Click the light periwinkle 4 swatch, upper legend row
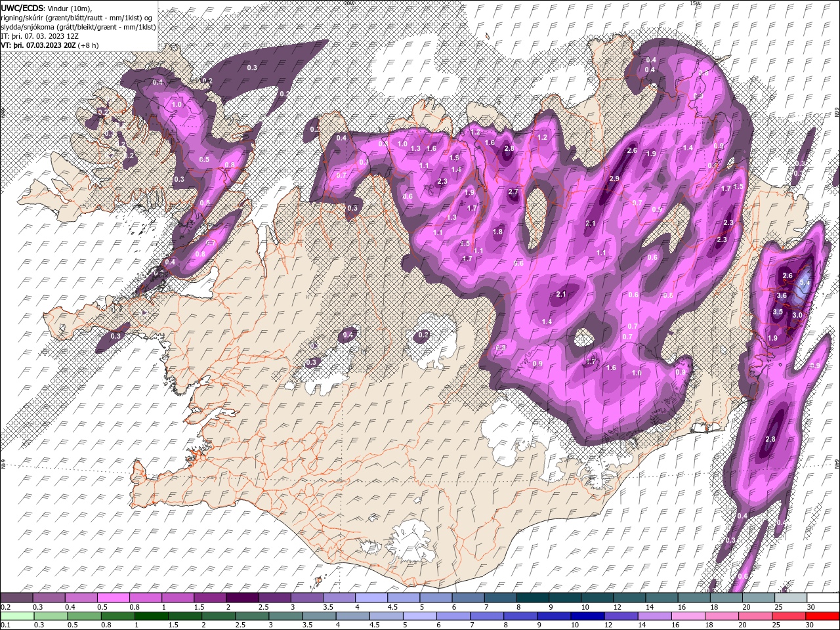This screenshot has width=840, height=630. 371,598
